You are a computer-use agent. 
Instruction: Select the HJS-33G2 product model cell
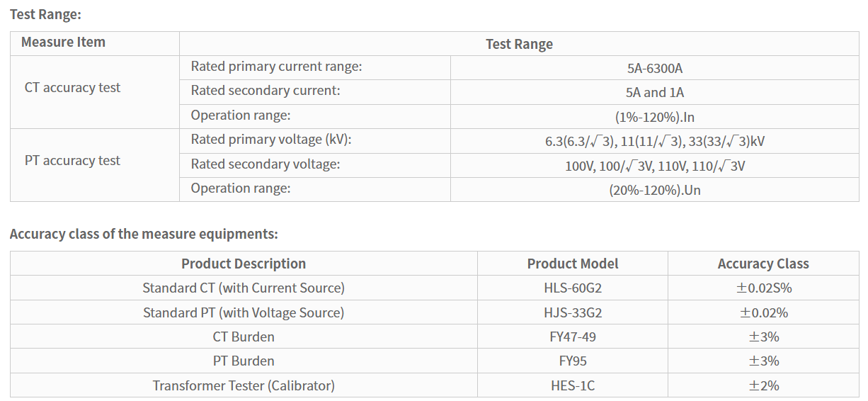573,312
